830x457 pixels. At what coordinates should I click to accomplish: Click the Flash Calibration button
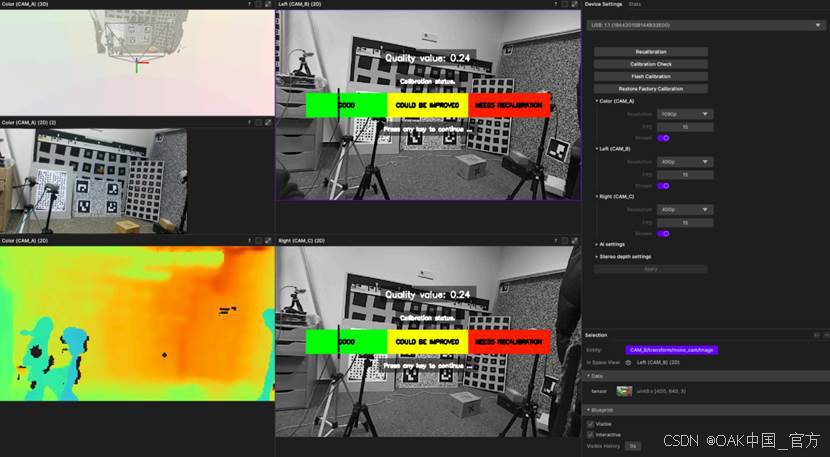tap(651, 76)
